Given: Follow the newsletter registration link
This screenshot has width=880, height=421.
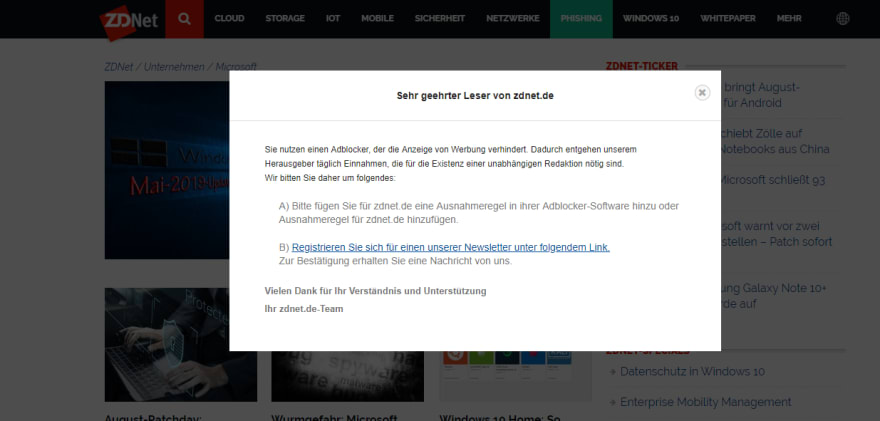Looking at the screenshot, I should tap(451, 247).
